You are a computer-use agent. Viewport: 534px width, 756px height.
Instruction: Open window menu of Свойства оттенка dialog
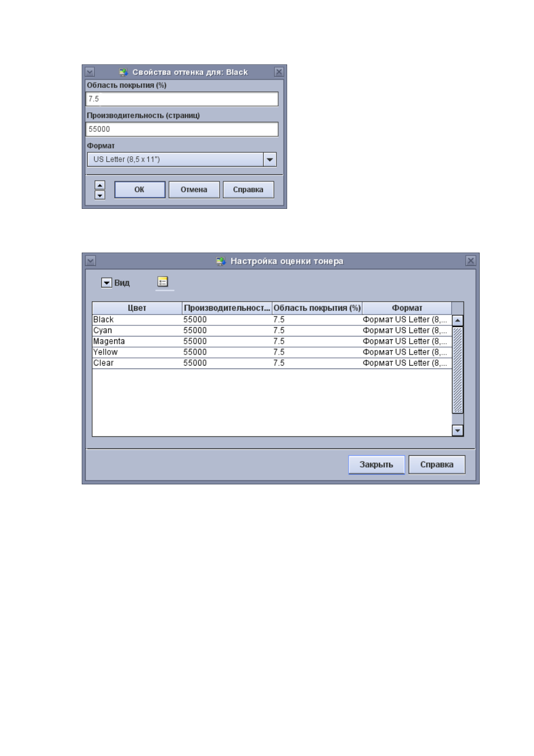90,72
